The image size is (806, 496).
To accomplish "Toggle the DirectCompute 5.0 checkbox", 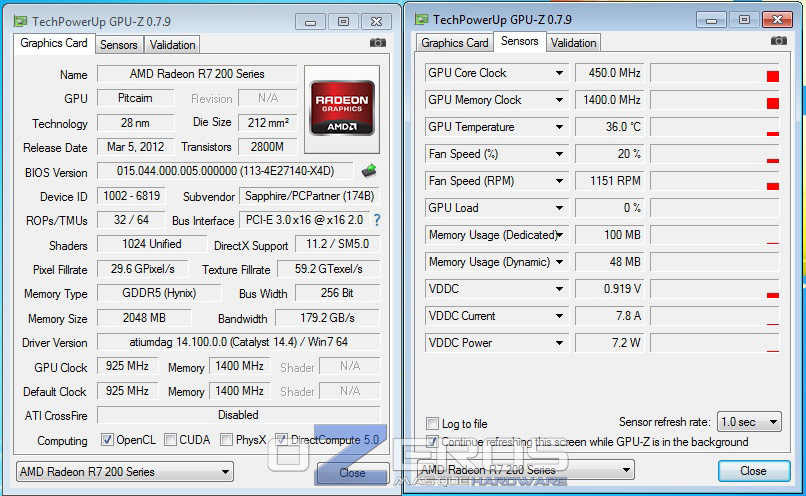I will pos(281,439).
